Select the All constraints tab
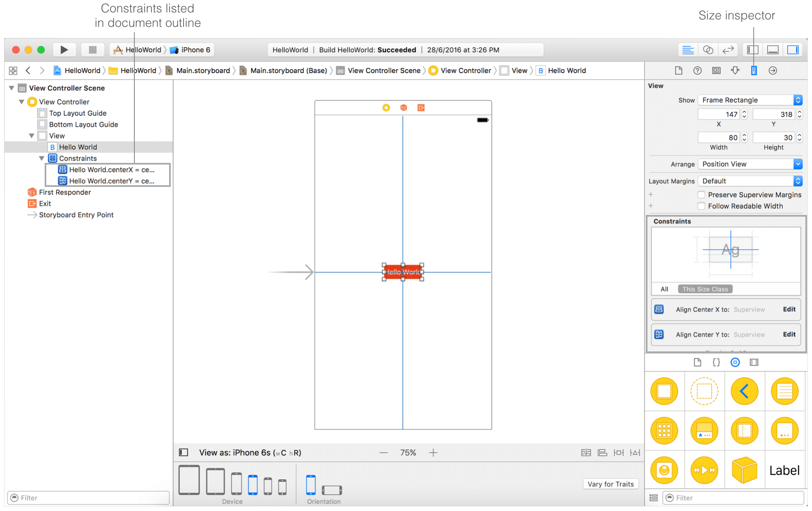 click(664, 289)
